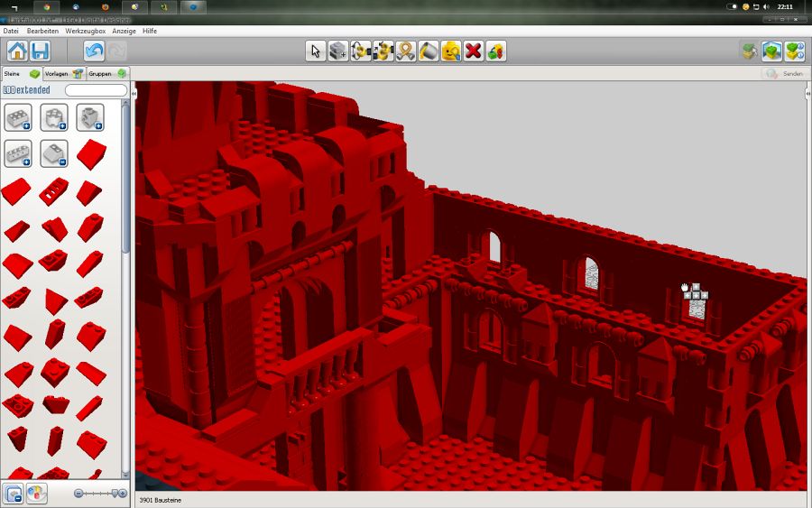Pick the Paint bucket tool
The height and width of the screenshot is (508, 812).
click(x=428, y=51)
